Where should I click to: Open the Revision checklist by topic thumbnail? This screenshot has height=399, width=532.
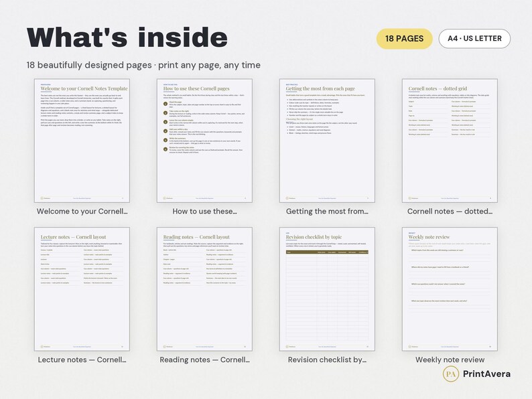327,289
